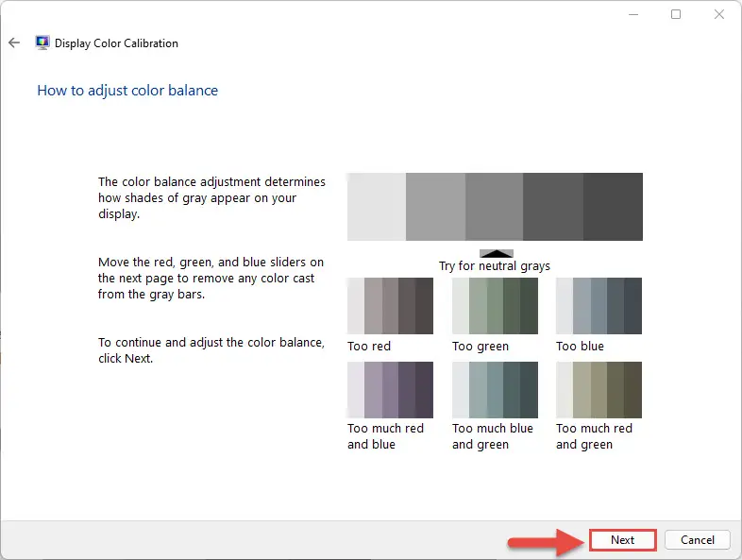Click the black arrow above neutral grays
The image size is (742, 560).
click(496, 253)
